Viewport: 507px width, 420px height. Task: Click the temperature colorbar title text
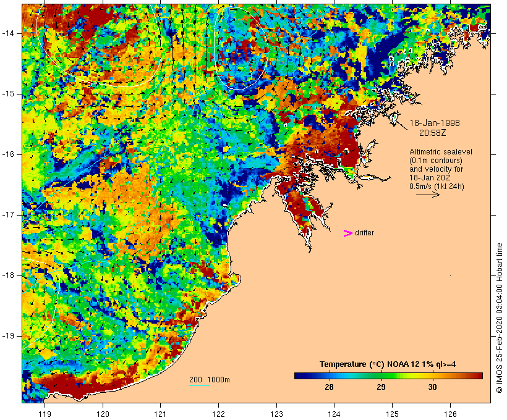(388, 364)
